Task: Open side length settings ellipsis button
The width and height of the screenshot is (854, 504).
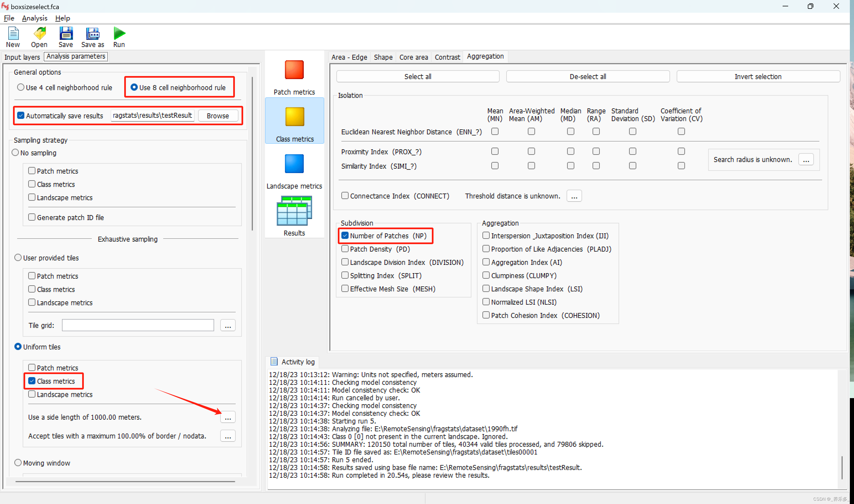Action: tap(228, 417)
